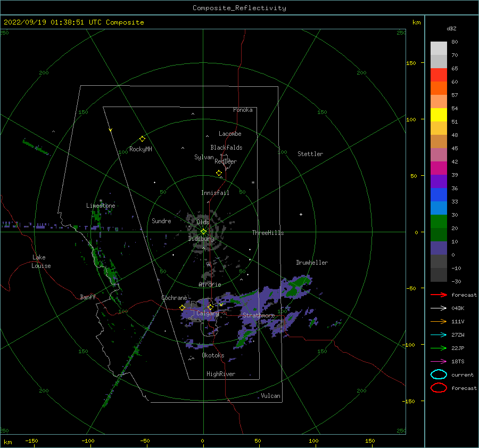479x448 pixels.
Task: Click the Cochrane town label
Action: [174, 298]
